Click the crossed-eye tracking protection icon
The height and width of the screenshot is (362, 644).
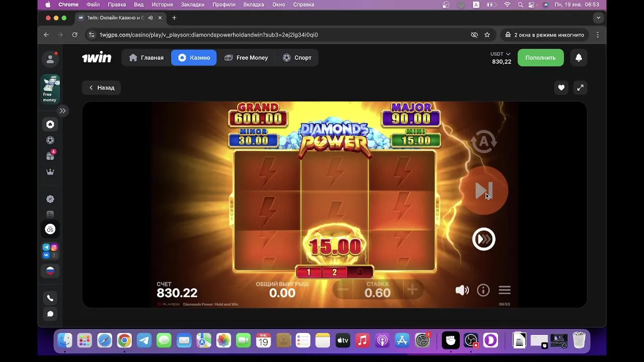click(x=474, y=35)
